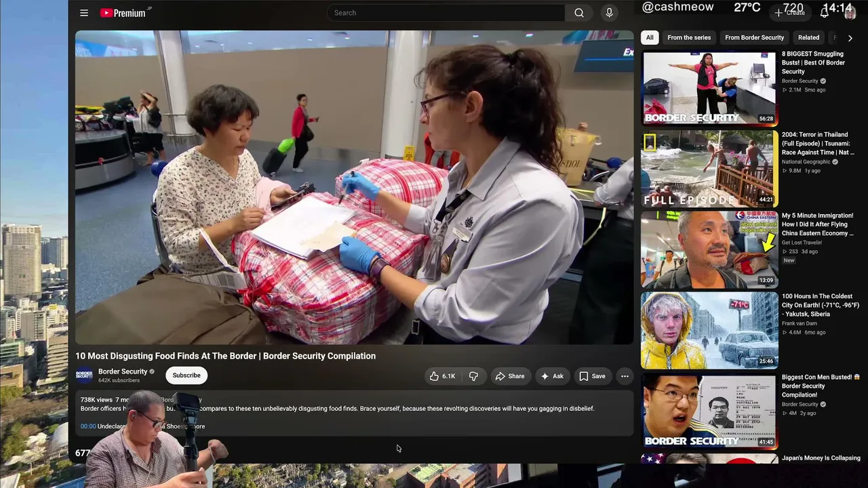This screenshot has height=488, width=868.
Task: Select the From the series chip
Action: pyautogui.click(x=689, y=38)
